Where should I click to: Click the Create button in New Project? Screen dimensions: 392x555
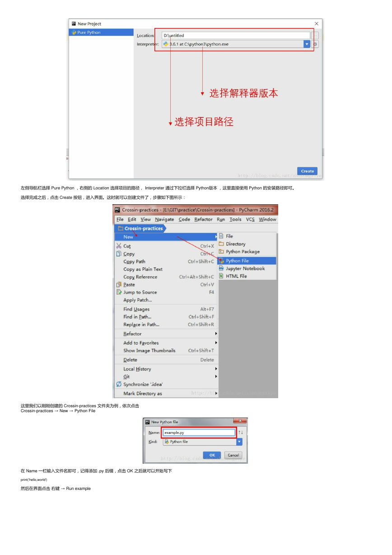click(x=308, y=171)
